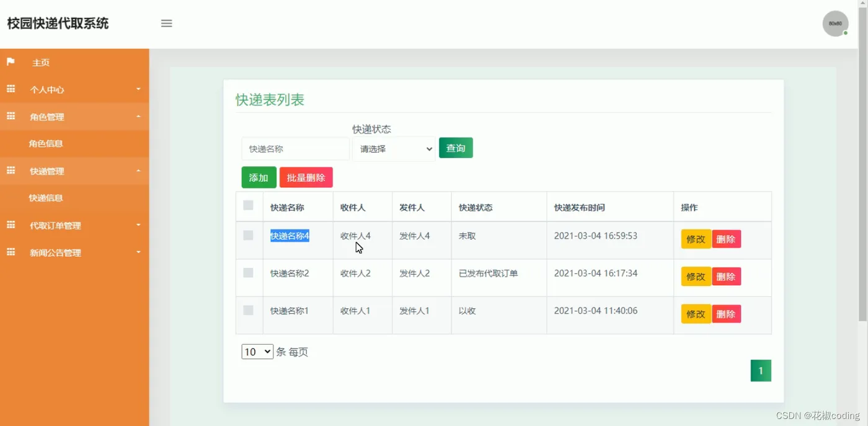Open the rows-per-page dropdown showing 10
This screenshot has height=426, width=868.
pyautogui.click(x=257, y=352)
